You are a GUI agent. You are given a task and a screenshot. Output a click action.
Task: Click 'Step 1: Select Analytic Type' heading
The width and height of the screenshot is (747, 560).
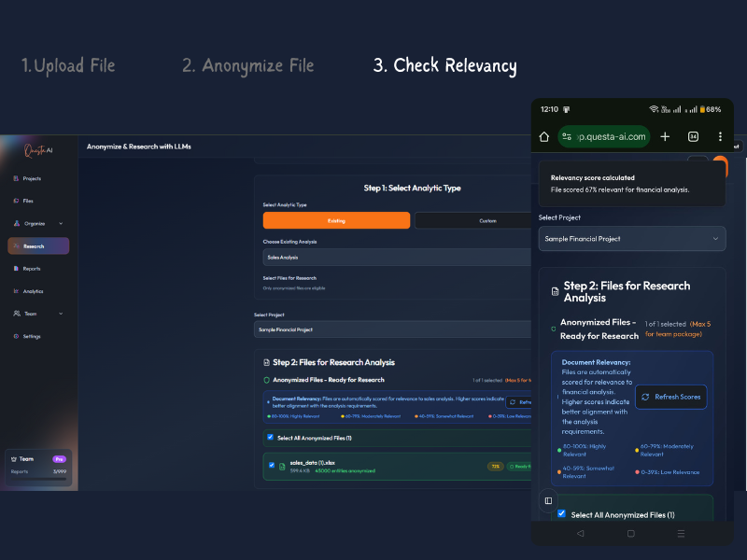pyautogui.click(x=412, y=189)
